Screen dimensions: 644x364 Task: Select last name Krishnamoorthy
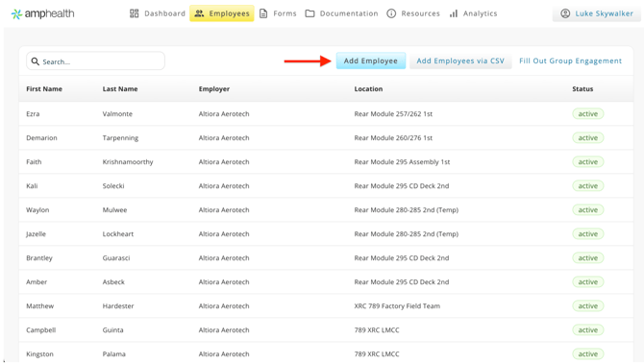point(128,161)
